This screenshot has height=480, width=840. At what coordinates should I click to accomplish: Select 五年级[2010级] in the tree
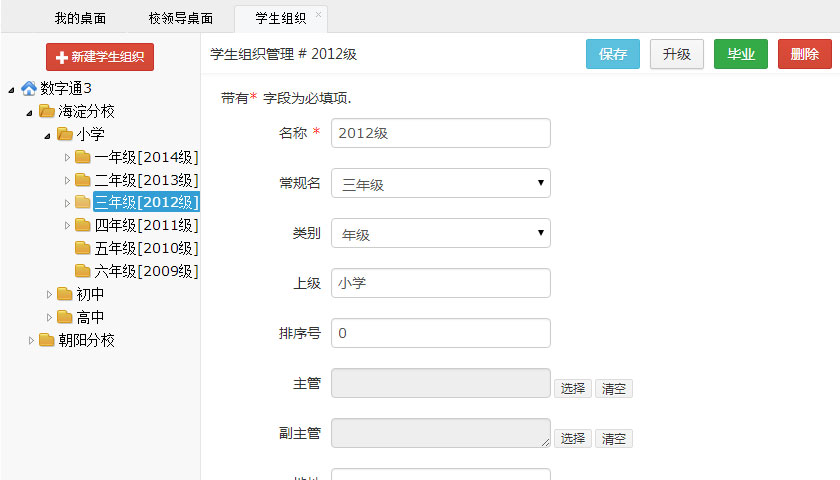(146, 248)
